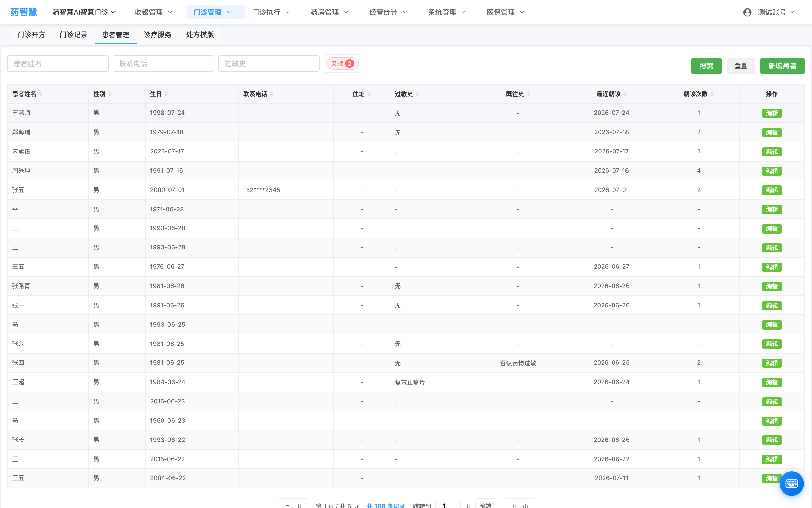Edit patient 三
This screenshot has width=812, height=508.
[x=772, y=228]
